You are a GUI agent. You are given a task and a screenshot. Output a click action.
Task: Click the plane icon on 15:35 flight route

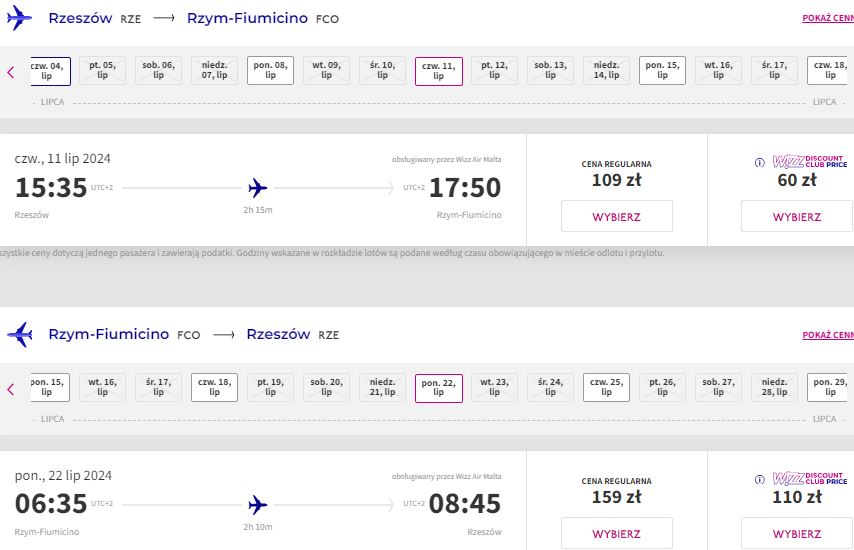pos(258,188)
